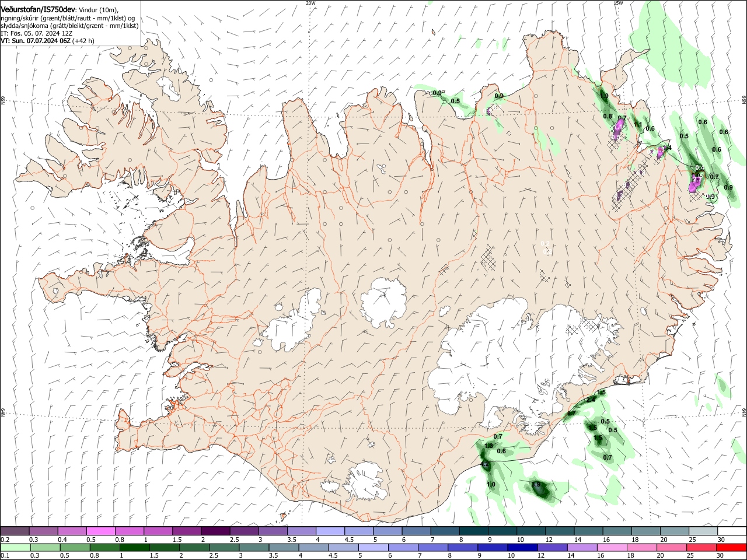Select the darkest purple swatch labeled 2
The image size is (747, 560).
tap(215, 531)
